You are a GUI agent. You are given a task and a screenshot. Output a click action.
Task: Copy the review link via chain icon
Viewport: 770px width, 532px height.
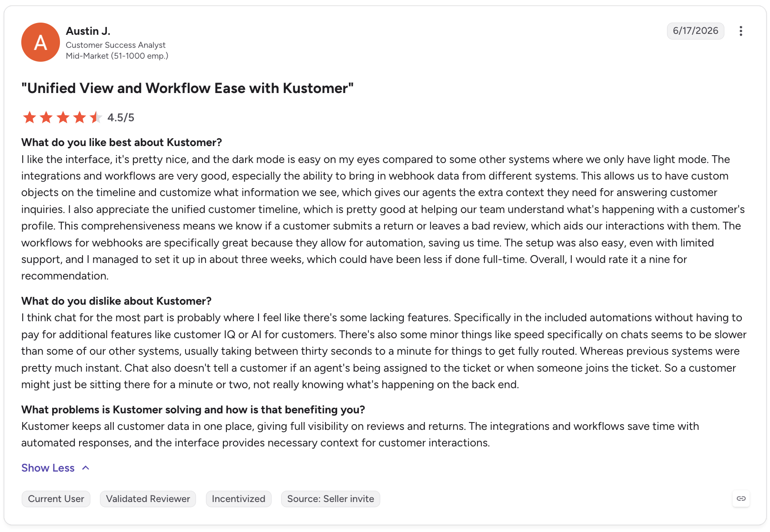click(741, 499)
